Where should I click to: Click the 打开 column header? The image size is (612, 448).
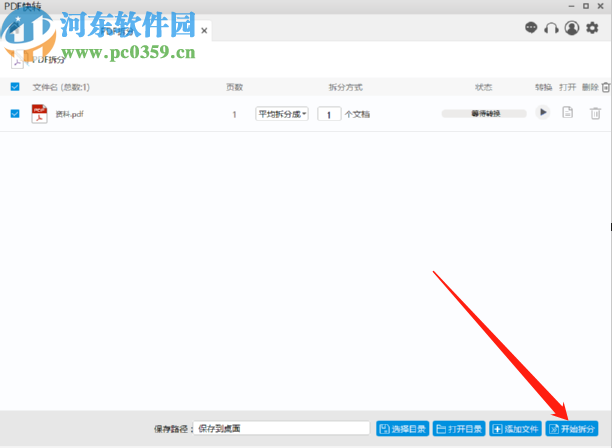pyautogui.click(x=568, y=87)
